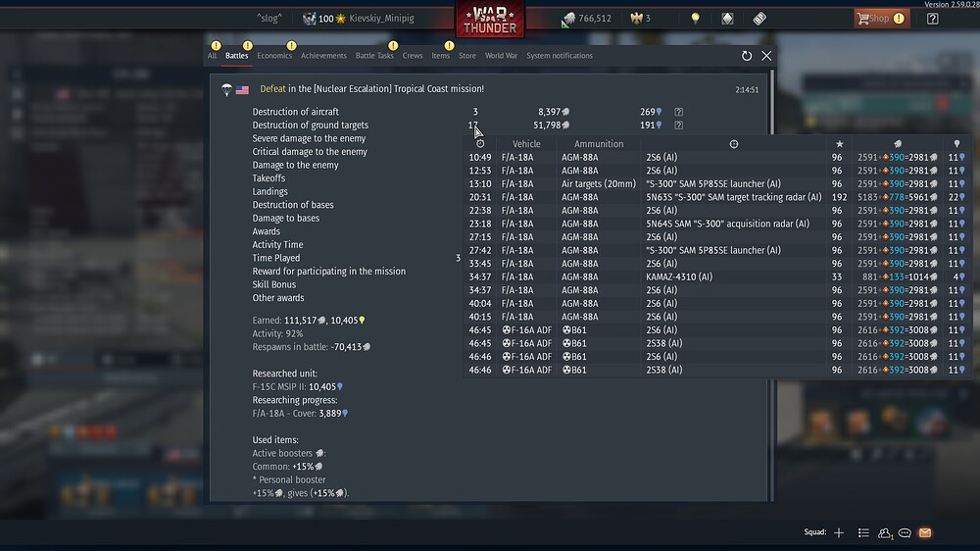Screen dimensions: 980x551
Task: Open the Shop button
Action: point(881,18)
